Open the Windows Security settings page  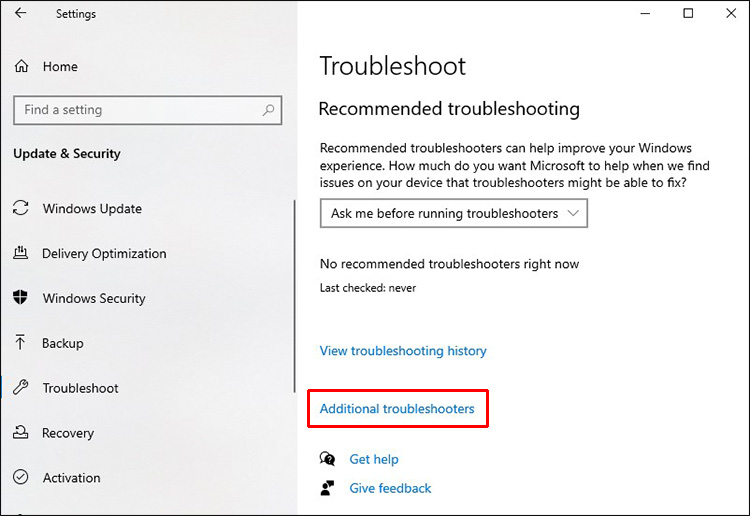(94, 298)
